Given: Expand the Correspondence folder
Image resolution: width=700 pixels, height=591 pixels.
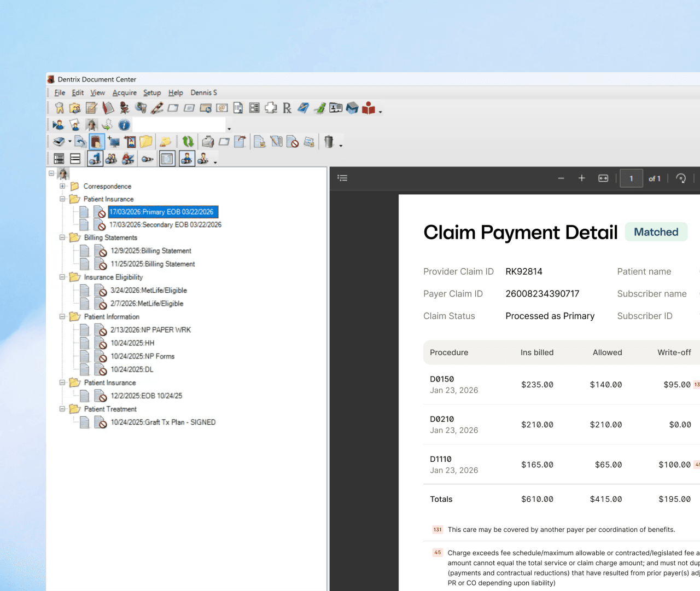Looking at the screenshot, I should point(62,186).
